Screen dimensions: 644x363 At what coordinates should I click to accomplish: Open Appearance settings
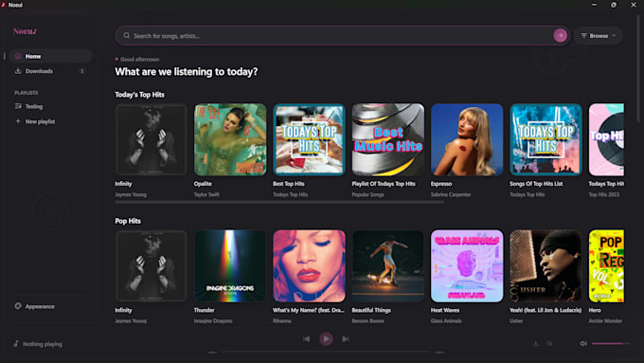pyautogui.click(x=50, y=307)
